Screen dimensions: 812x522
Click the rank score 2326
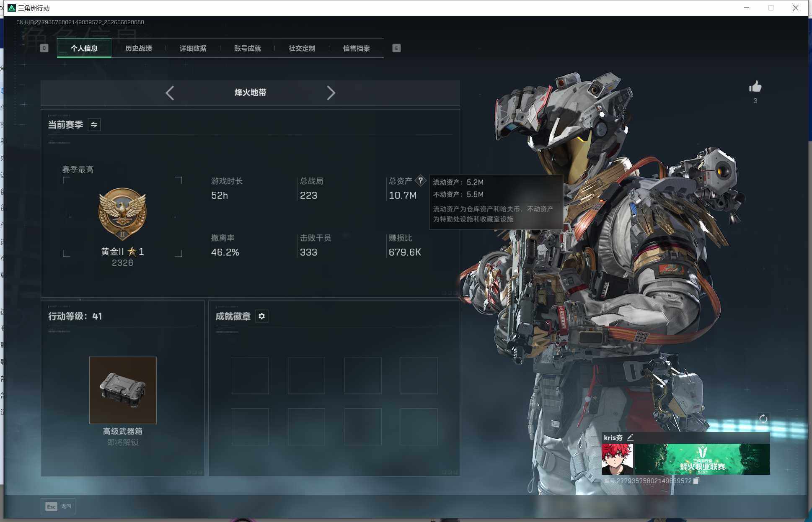[x=122, y=263]
